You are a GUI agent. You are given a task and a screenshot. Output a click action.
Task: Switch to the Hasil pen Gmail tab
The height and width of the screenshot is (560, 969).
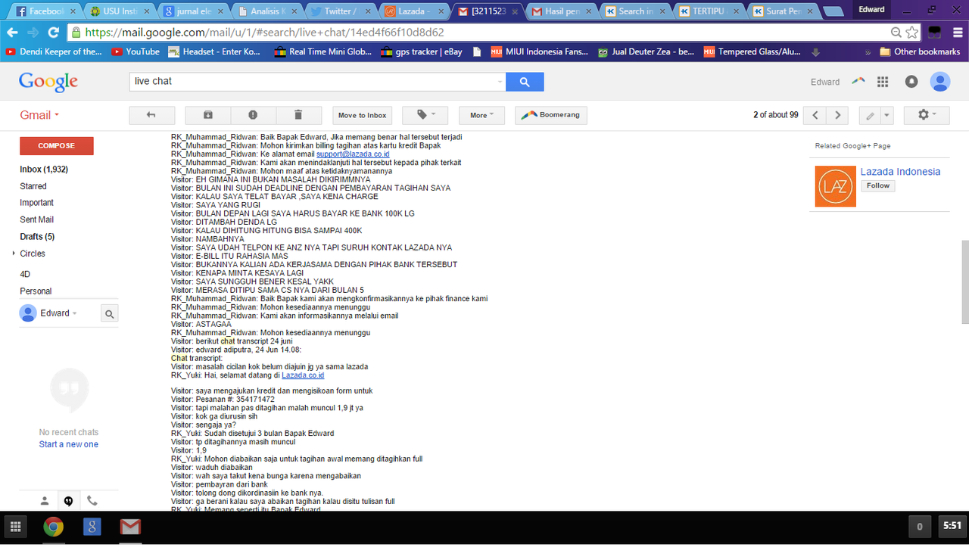coord(561,11)
